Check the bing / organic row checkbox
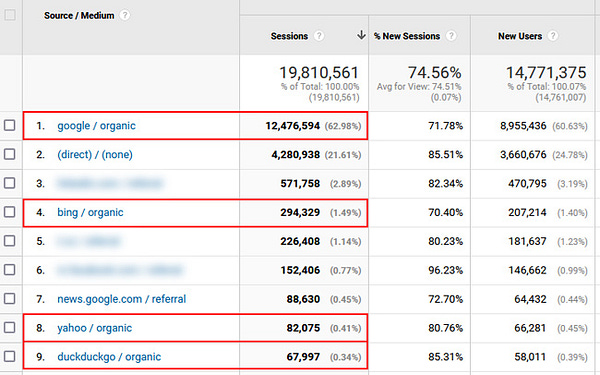This screenshot has height=375, width=600. [x=10, y=212]
